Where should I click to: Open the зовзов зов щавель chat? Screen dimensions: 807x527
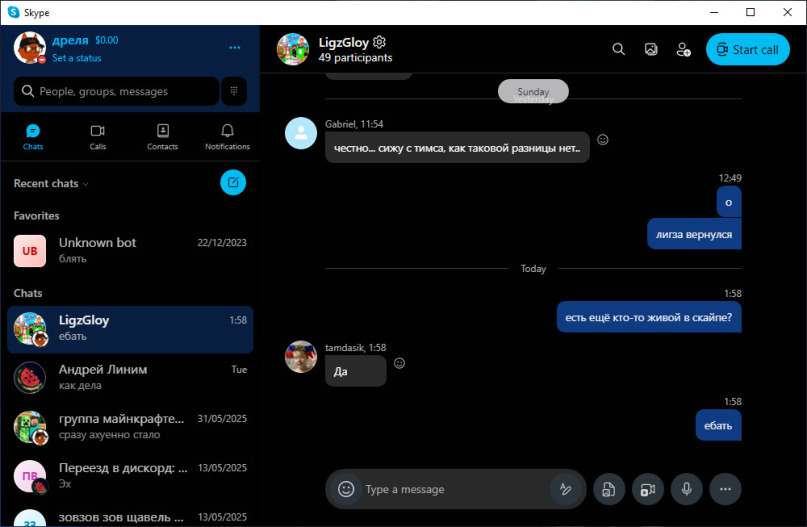130,517
